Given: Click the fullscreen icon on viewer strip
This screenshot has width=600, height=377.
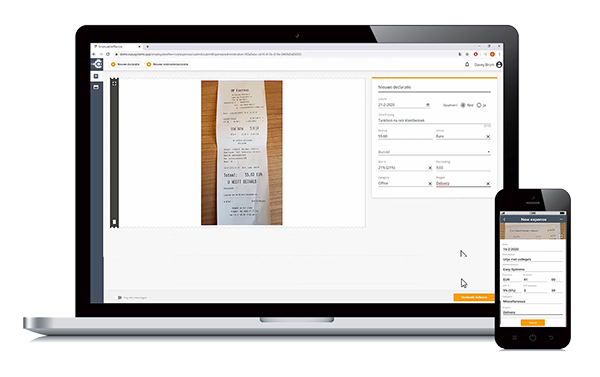Looking at the screenshot, I should [x=114, y=83].
